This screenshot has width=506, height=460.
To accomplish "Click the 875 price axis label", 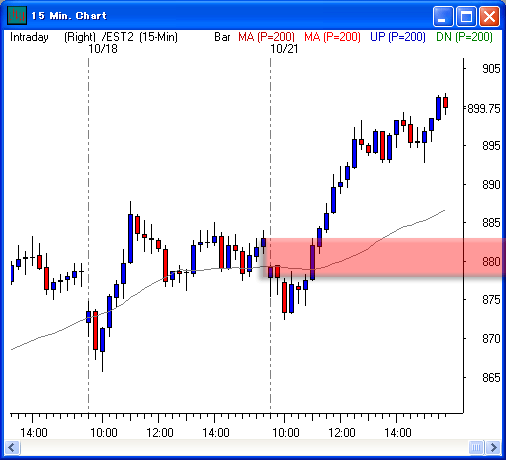I will coord(491,300).
